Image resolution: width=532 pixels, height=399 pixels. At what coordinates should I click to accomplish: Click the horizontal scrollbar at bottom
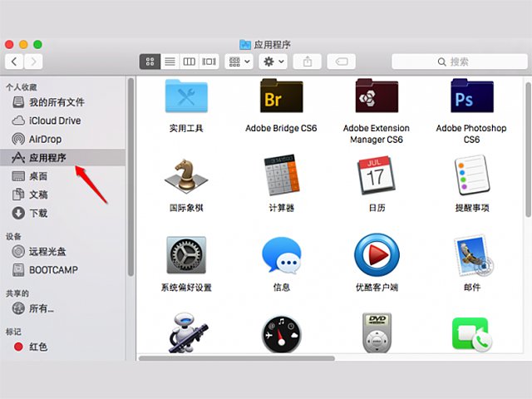pos(237,358)
